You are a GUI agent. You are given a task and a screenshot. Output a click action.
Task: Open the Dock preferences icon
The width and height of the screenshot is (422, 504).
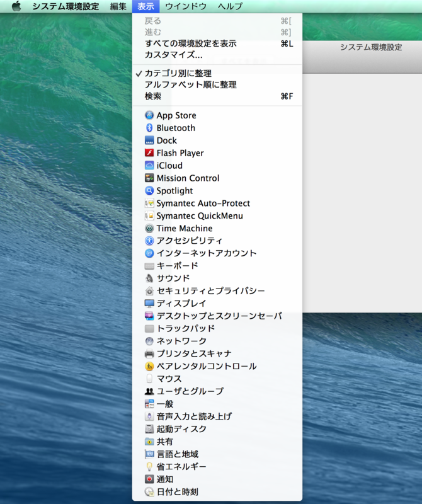(x=149, y=140)
